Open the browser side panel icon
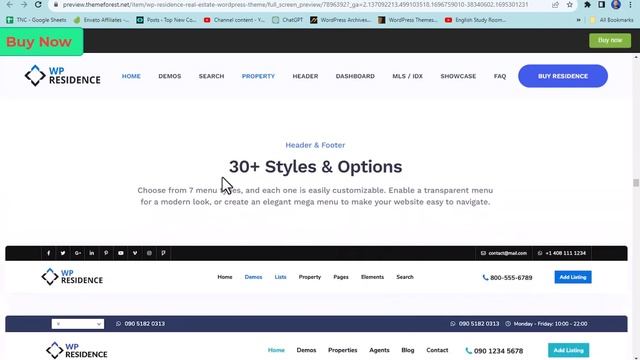The height and width of the screenshot is (360, 640). point(602,5)
